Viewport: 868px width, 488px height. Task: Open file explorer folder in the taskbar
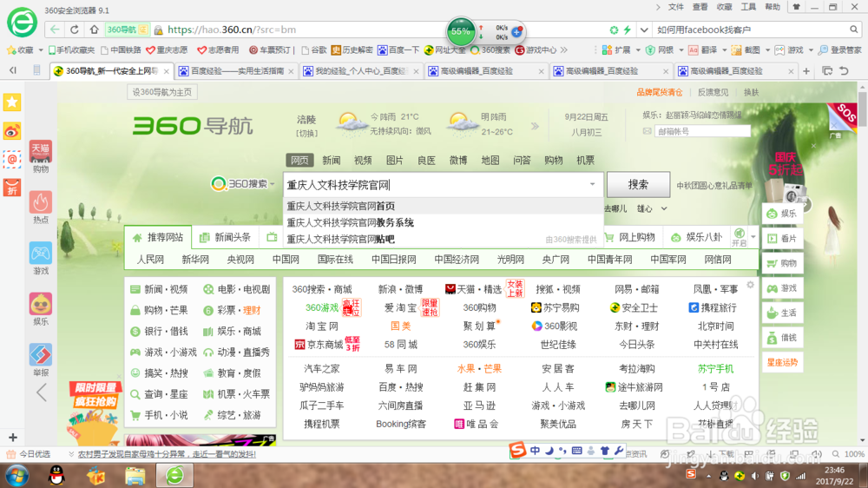[x=135, y=475]
